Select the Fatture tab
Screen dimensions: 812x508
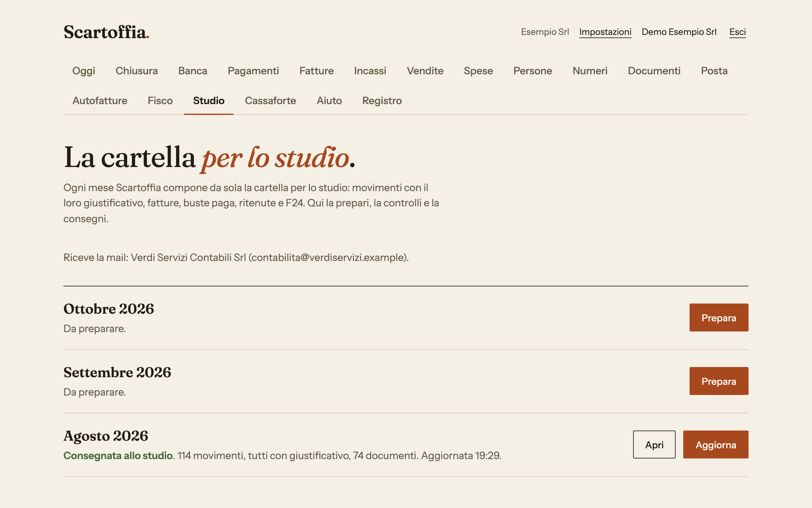coord(317,71)
